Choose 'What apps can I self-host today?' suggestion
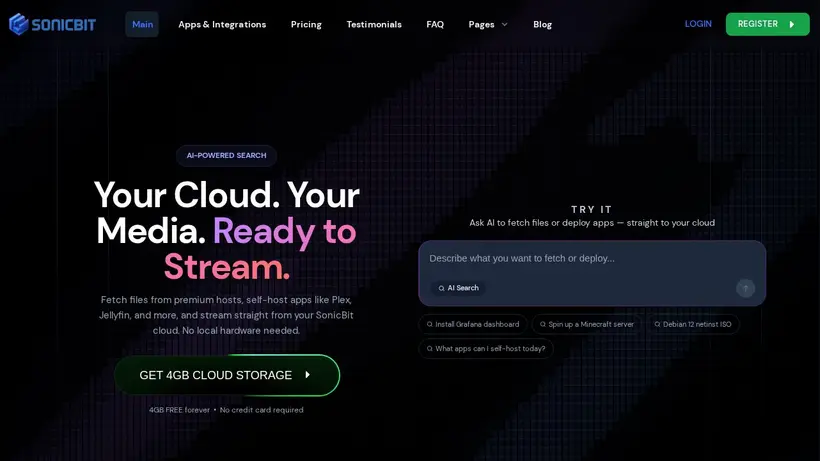The width and height of the screenshot is (820, 461). [x=486, y=349]
